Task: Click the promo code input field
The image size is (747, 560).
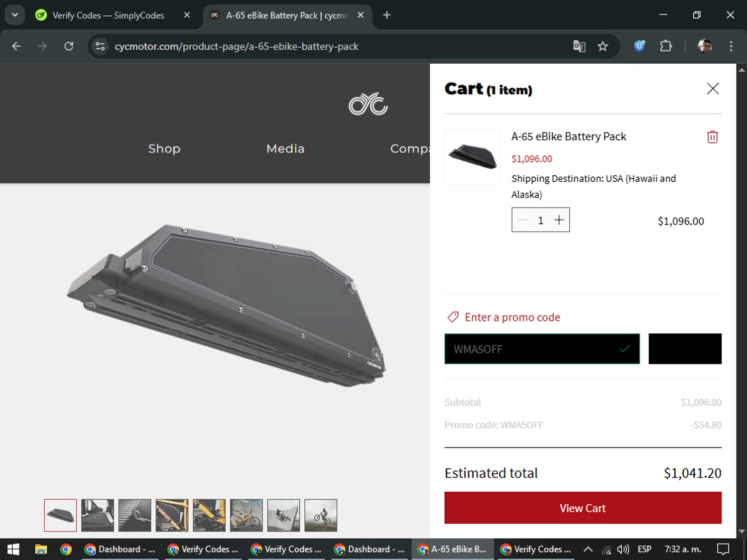Action: click(x=542, y=349)
